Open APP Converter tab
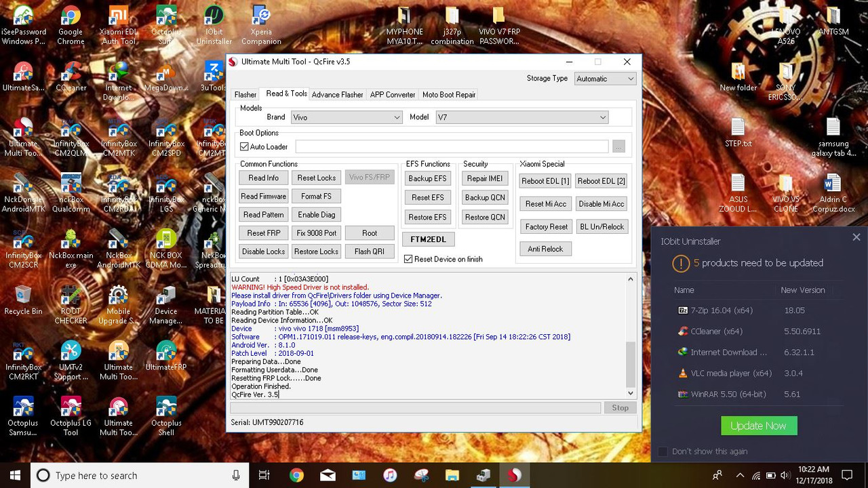The width and height of the screenshot is (868, 488). tap(393, 95)
